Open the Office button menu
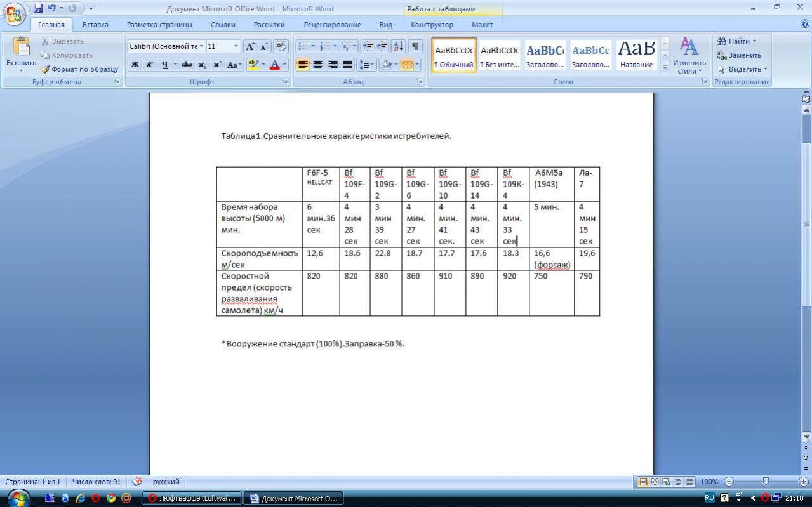 pos(15,15)
